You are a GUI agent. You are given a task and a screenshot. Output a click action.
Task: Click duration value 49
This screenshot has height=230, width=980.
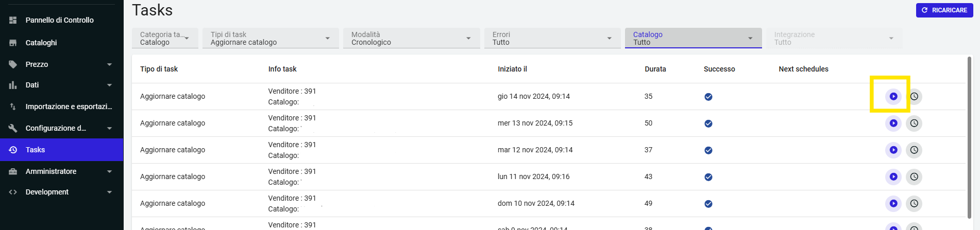pos(648,203)
